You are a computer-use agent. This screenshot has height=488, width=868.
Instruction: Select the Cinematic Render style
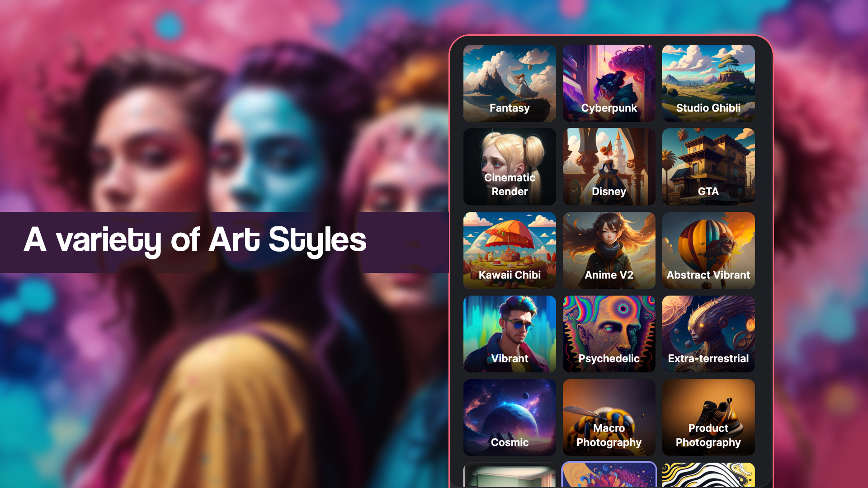tap(509, 166)
